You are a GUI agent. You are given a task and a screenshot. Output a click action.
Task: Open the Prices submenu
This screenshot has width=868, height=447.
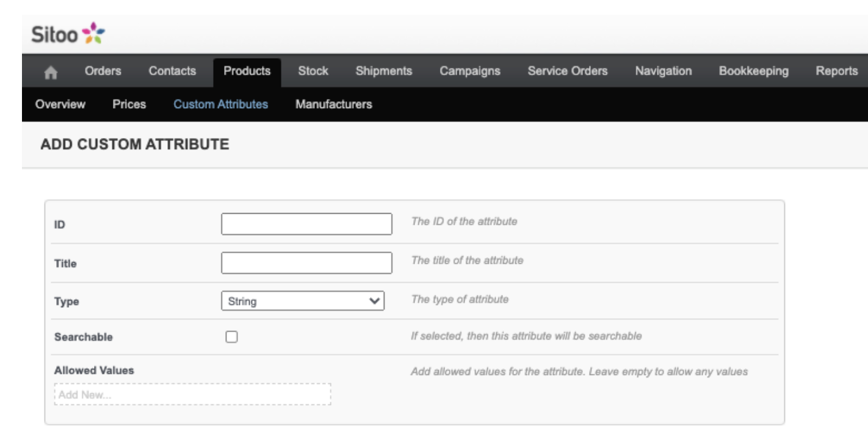click(129, 104)
